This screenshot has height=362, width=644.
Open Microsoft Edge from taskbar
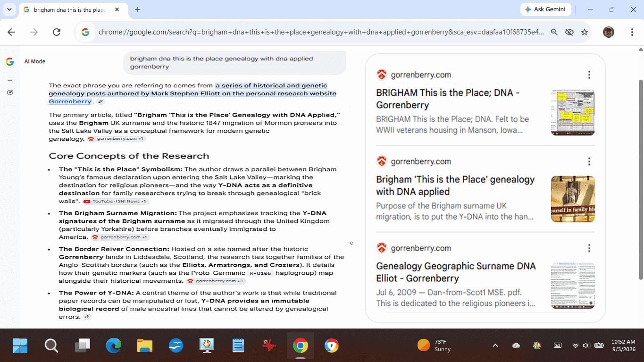click(x=114, y=346)
